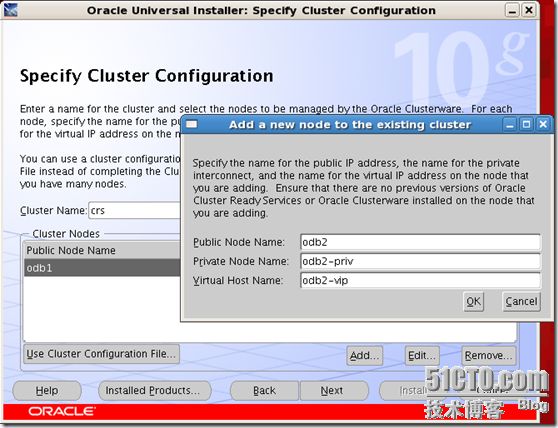Image resolution: width=558 pixels, height=428 pixels.
Task: Click the Oracle Universal Installer title icon
Action: click(10, 10)
